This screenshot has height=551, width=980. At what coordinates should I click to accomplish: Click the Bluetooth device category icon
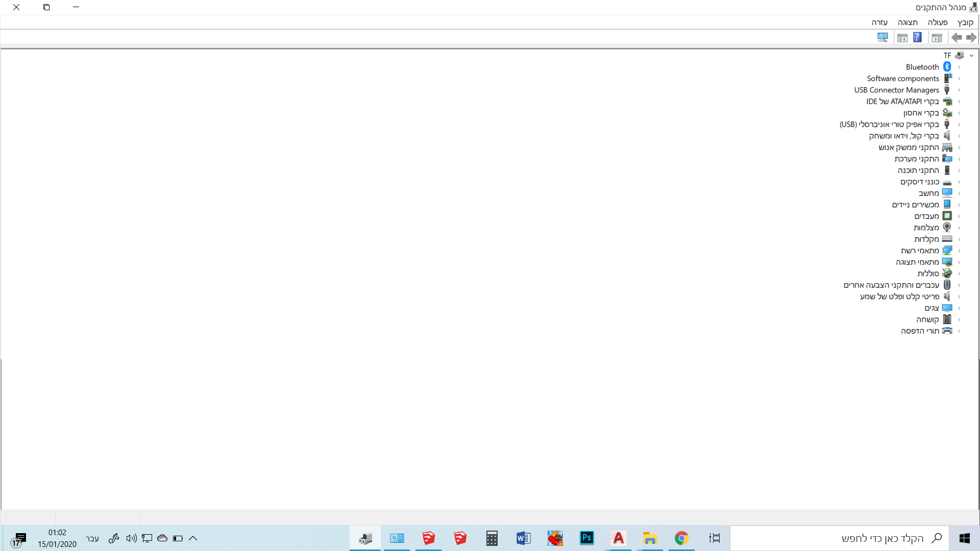tap(947, 67)
